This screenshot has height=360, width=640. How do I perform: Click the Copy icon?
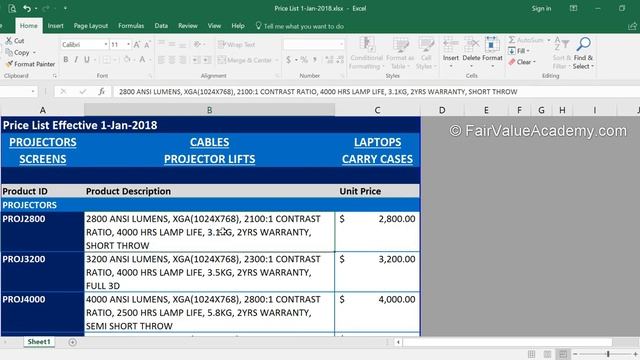coord(9,52)
